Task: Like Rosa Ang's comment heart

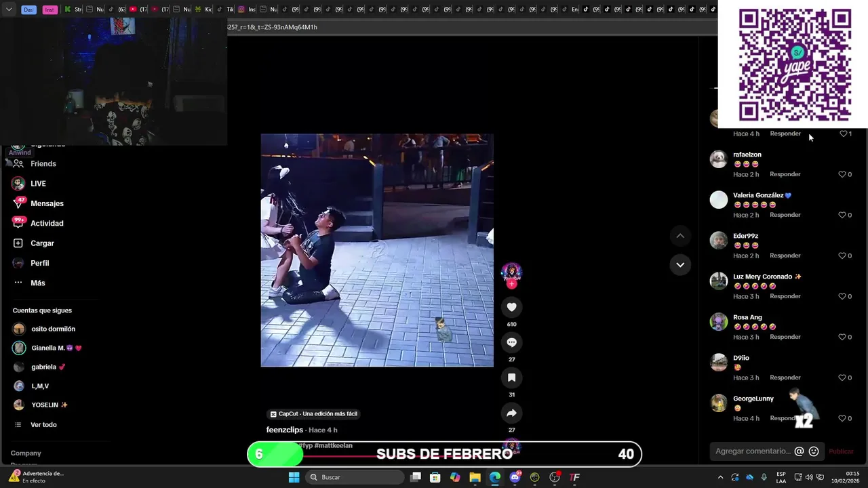Action: point(842,337)
